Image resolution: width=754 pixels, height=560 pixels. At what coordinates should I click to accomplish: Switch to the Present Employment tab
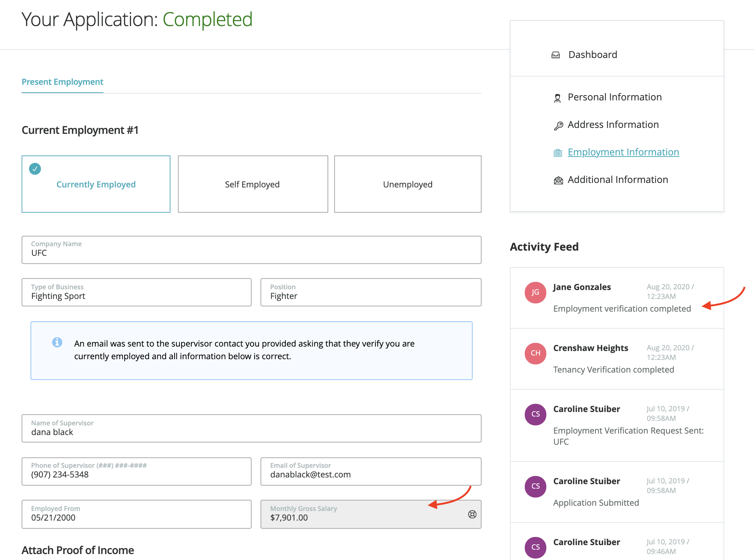click(63, 82)
